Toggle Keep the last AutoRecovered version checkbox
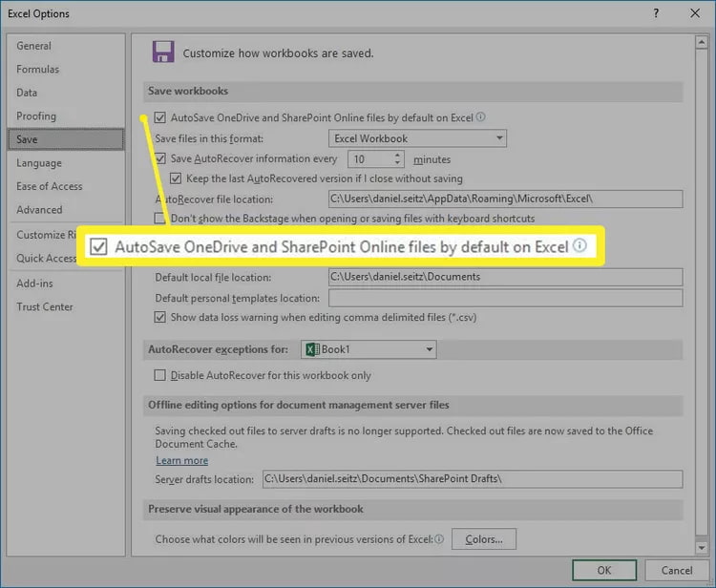 click(176, 178)
